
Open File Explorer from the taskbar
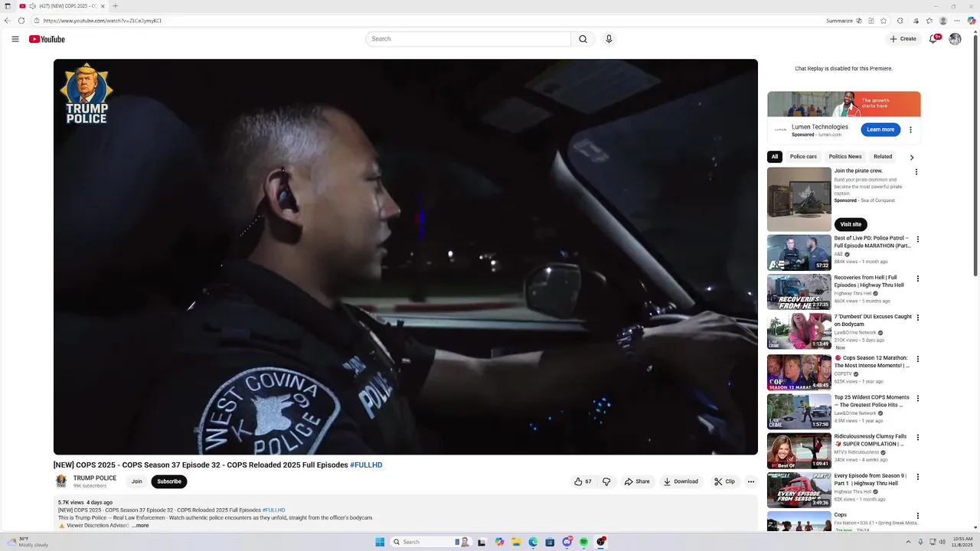(516, 542)
